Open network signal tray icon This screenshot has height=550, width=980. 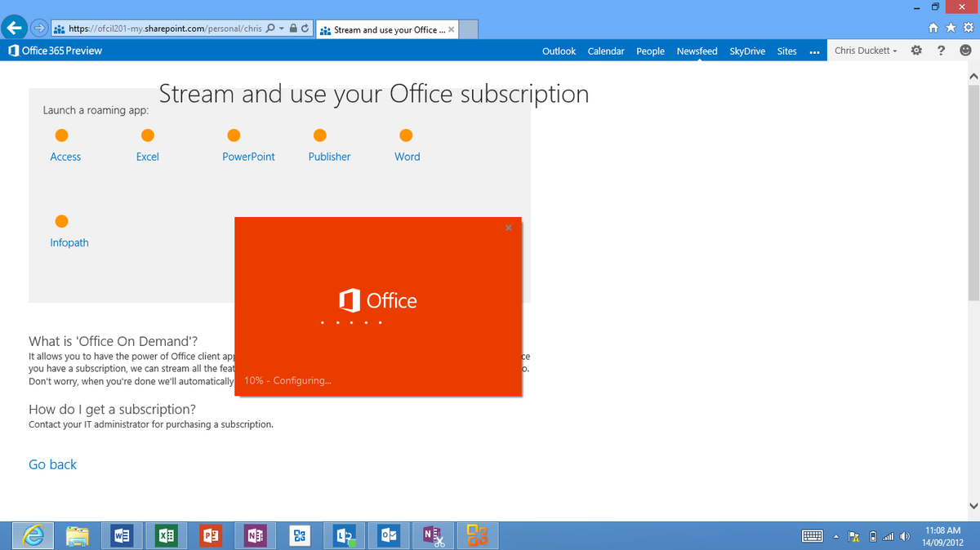889,536
